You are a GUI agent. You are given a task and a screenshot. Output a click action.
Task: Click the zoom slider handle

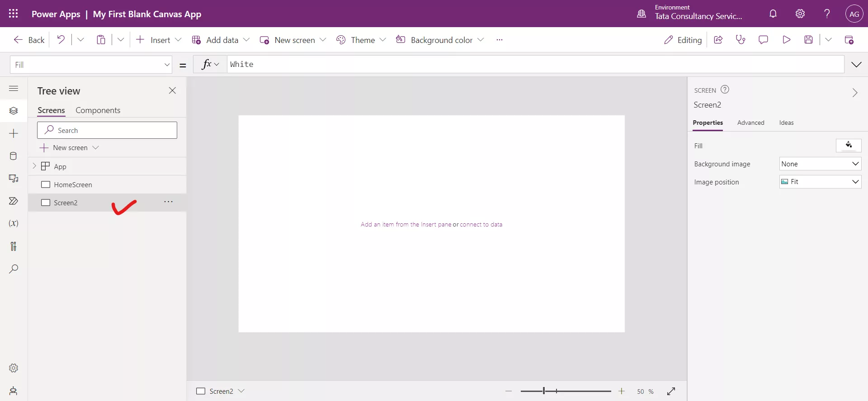[544, 391]
